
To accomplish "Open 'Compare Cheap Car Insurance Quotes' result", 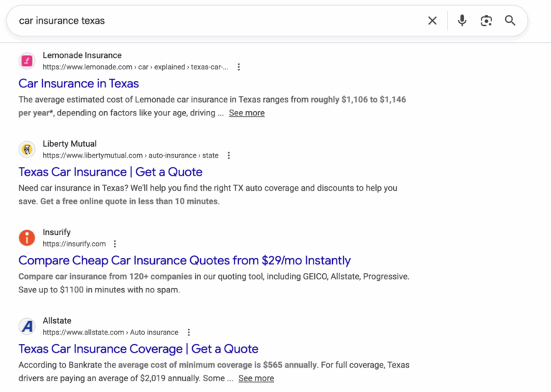I will coord(184,260).
